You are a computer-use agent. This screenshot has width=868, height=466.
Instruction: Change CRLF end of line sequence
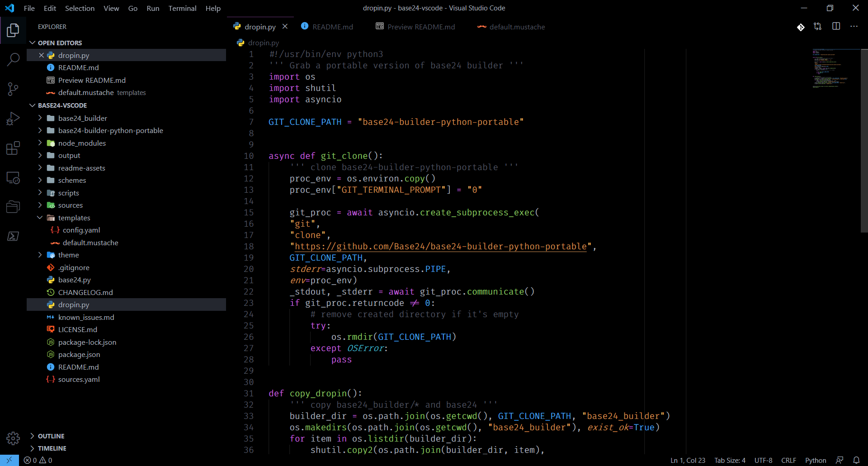[788, 460]
